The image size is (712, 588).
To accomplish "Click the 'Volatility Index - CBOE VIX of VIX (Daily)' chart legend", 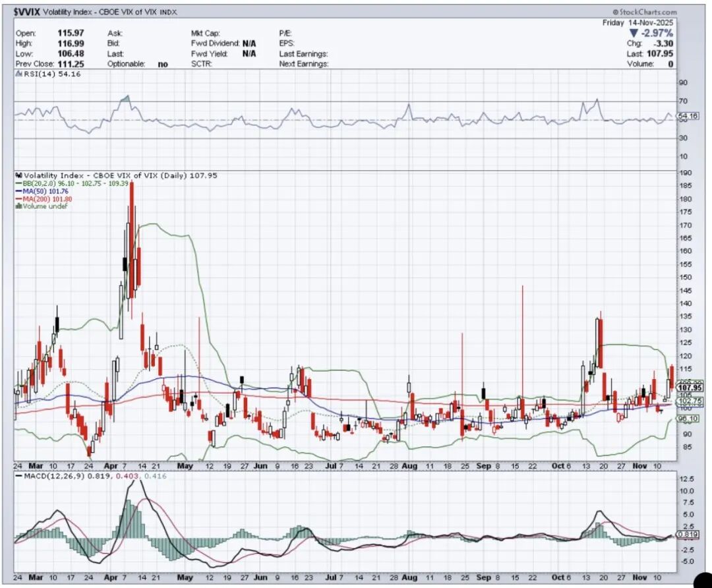I will pos(121,175).
